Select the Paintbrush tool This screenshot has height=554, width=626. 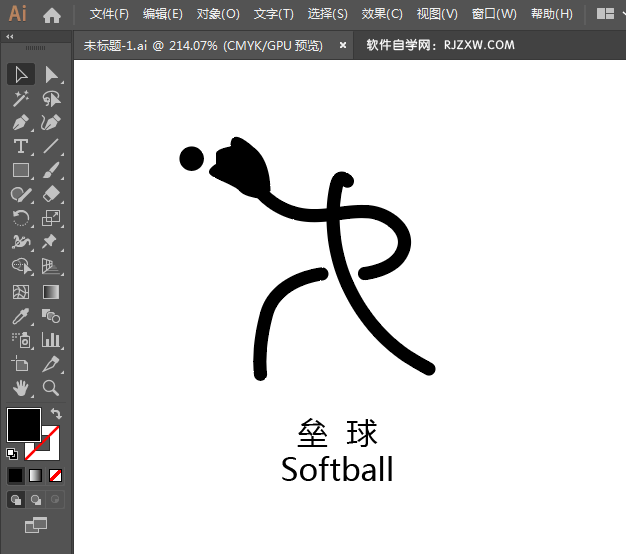point(52,170)
